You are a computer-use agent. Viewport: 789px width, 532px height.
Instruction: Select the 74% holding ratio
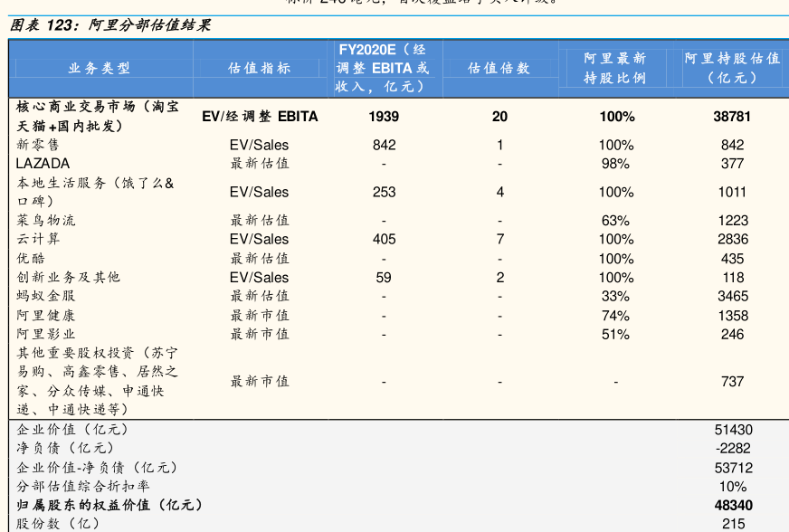[x=615, y=316]
